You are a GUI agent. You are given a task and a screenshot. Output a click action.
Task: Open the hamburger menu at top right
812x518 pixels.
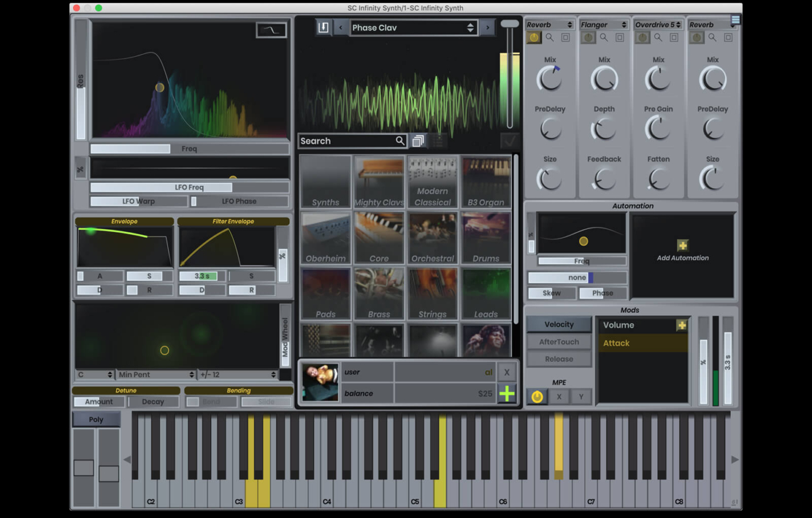[735, 20]
